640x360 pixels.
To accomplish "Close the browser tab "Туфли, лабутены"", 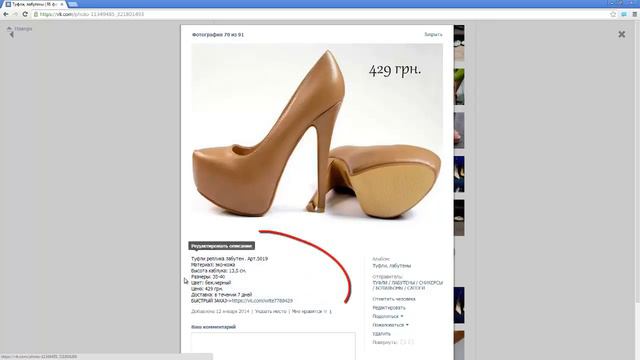I will pyautogui.click(x=62, y=4).
